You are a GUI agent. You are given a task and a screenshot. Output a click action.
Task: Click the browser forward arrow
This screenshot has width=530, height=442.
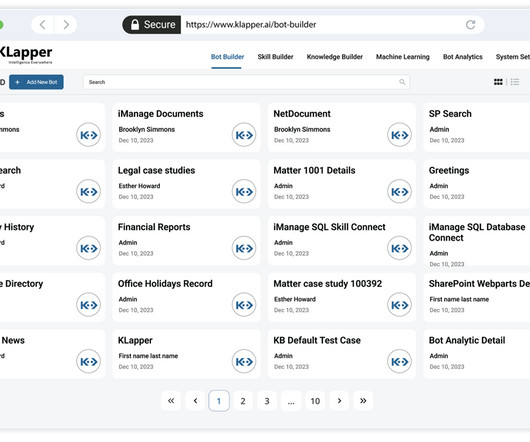(x=66, y=25)
